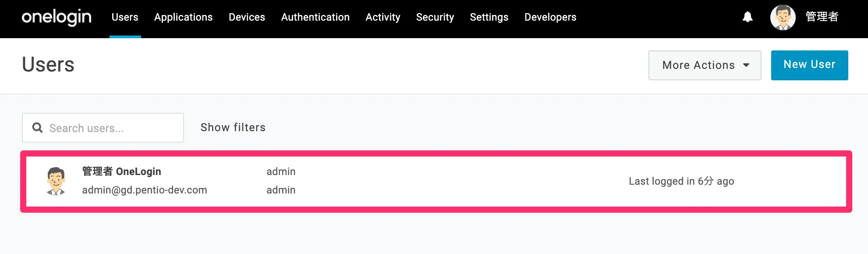The image size is (868, 254).
Task: Open the notifications bell
Action: (748, 17)
